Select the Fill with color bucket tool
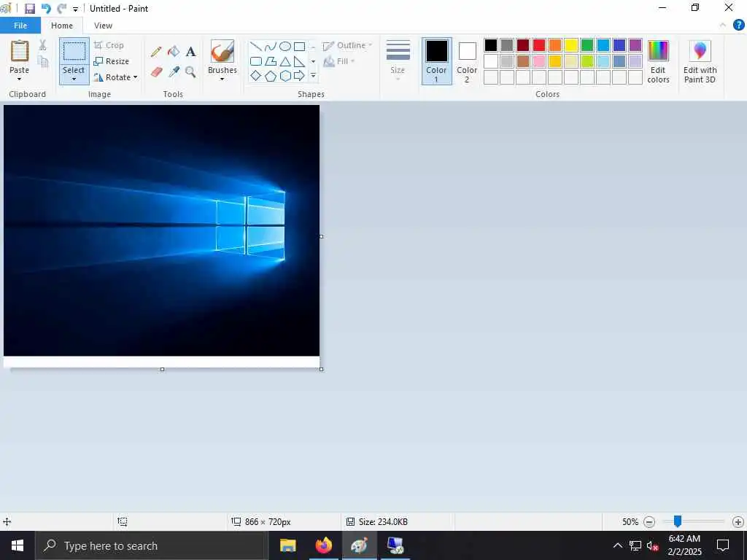The width and height of the screenshot is (747, 560). pos(174,52)
